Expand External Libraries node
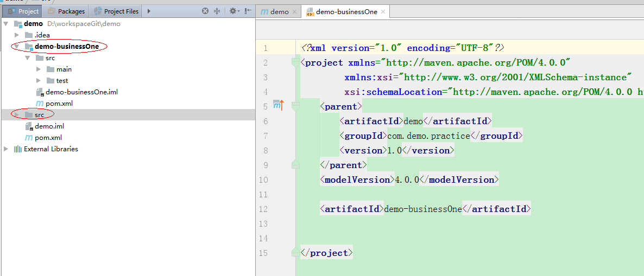Image resolution: width=644 pixels, height=276 pixels. pos(6,149)
